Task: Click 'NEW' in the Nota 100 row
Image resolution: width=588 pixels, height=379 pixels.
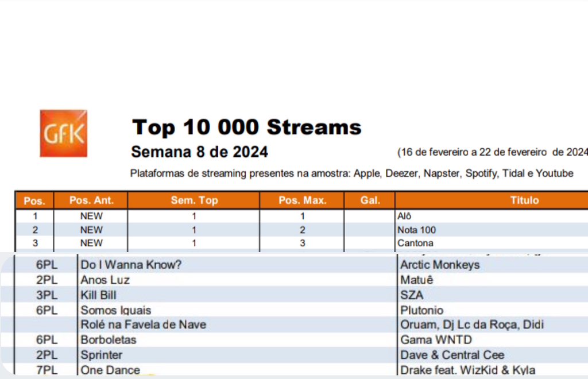Action: coord(91,230)
